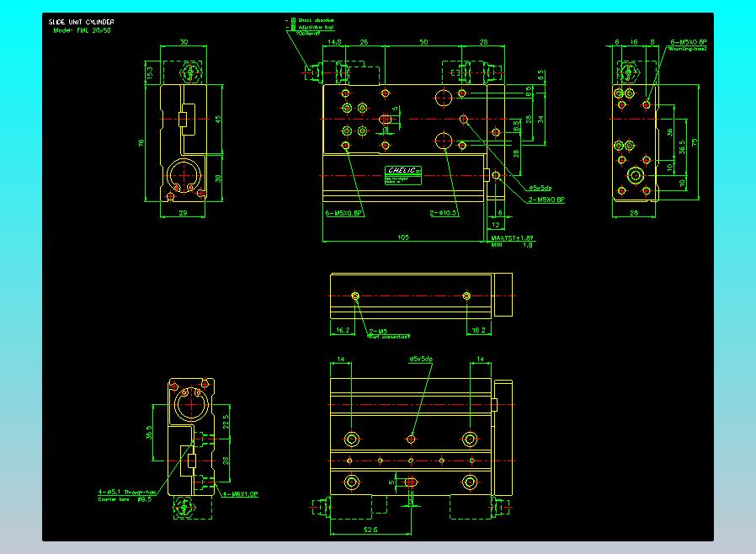The image size is (756, 554).
Task: Select the 26 dimension value
Action: pyautogui.click(x=364, y=42)
